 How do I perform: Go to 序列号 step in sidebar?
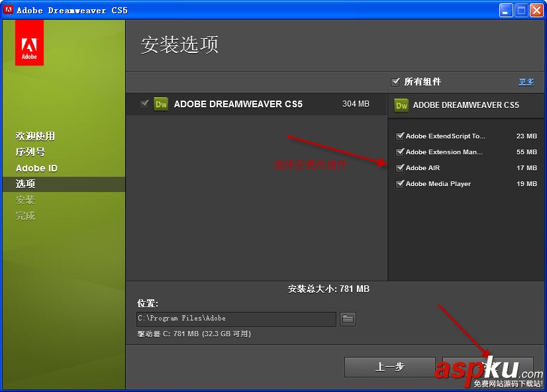[x=30, y=152]
